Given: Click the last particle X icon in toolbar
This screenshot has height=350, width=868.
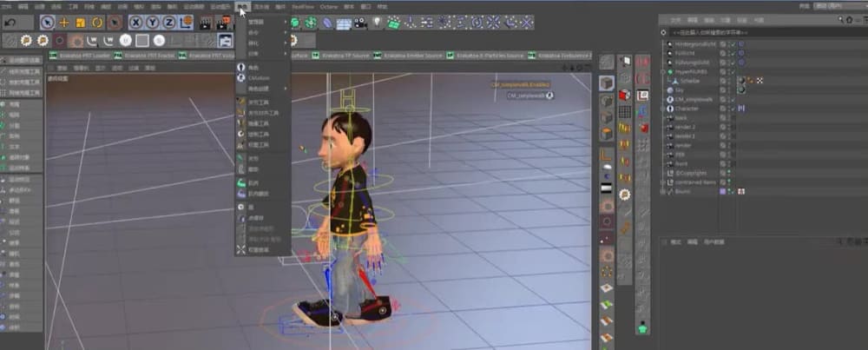Looking at the screenshot, I should [x=527, y=23].
